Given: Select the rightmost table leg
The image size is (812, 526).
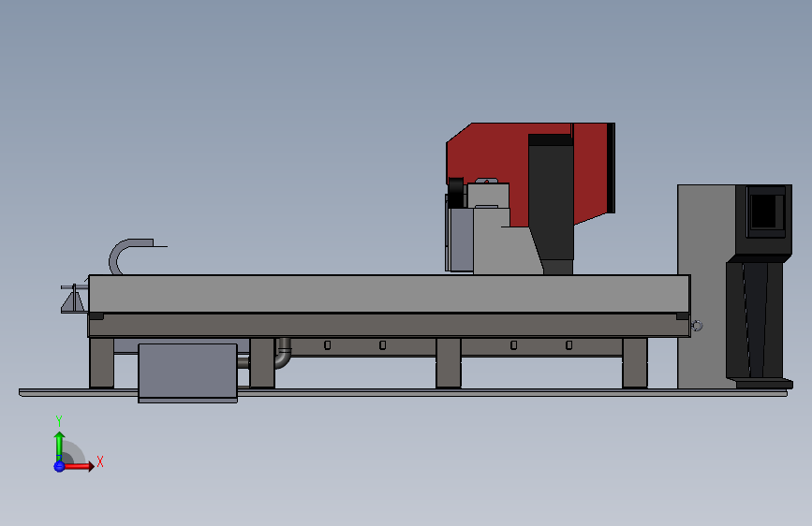Looking at the screenshot, I should (635, 362).
